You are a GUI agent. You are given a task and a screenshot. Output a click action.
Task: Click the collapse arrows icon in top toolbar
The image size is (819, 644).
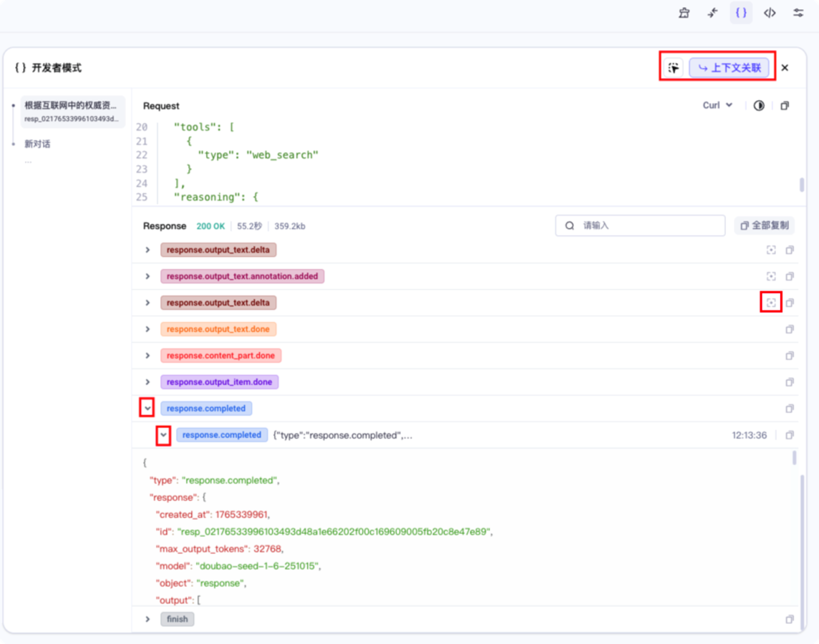pos(712,13)
